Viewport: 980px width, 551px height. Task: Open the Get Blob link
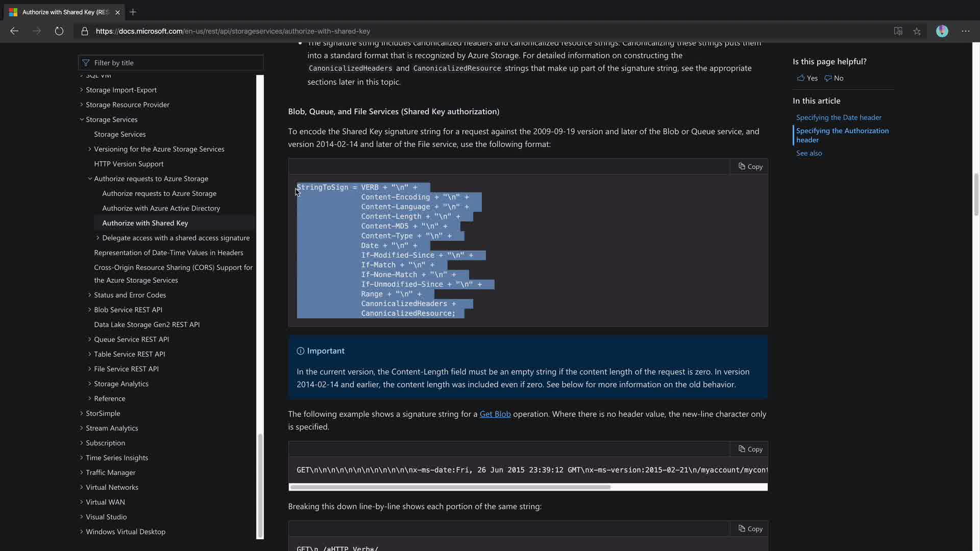point(495,414)
